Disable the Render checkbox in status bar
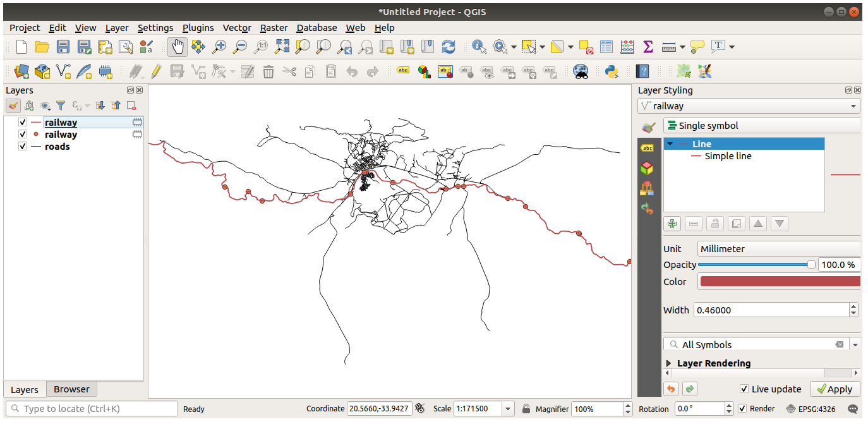Screen dimensions: 868x424 742,409
